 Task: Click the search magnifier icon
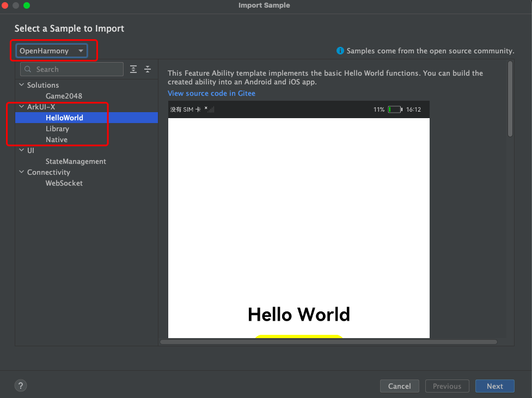pyautogui.click(x=28, y=69)
